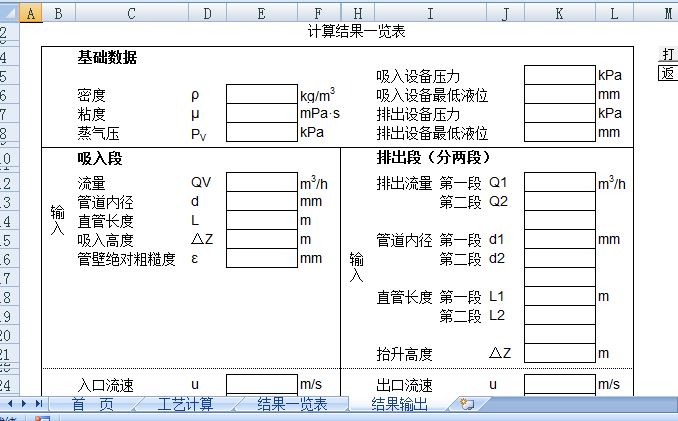
Task: Click the 吸入高度 △Z input field
Action: (x=262, y=239)
